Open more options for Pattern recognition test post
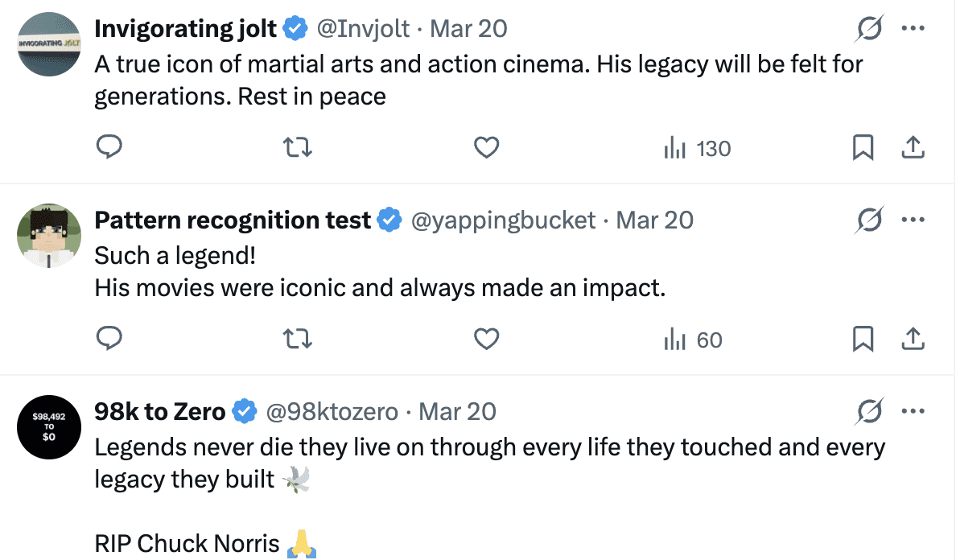956x560 pixels. coord(913,220)
